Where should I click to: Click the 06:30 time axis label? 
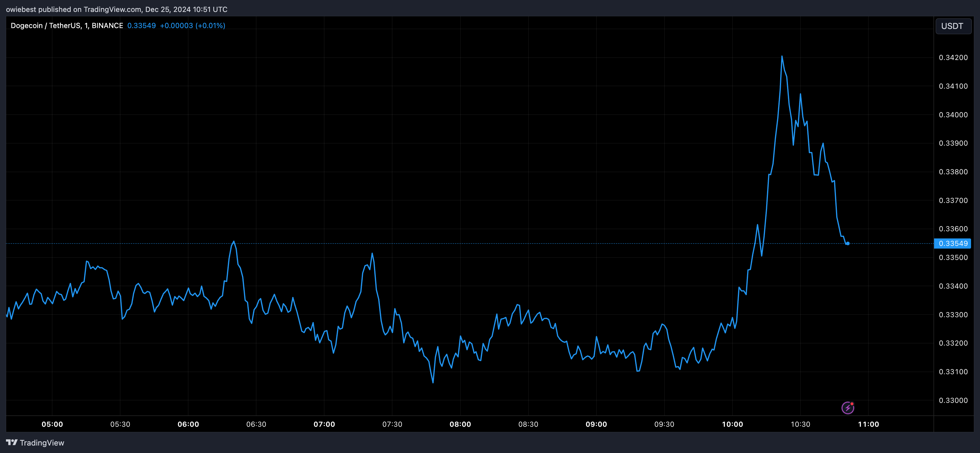click(x=256, y=424)
